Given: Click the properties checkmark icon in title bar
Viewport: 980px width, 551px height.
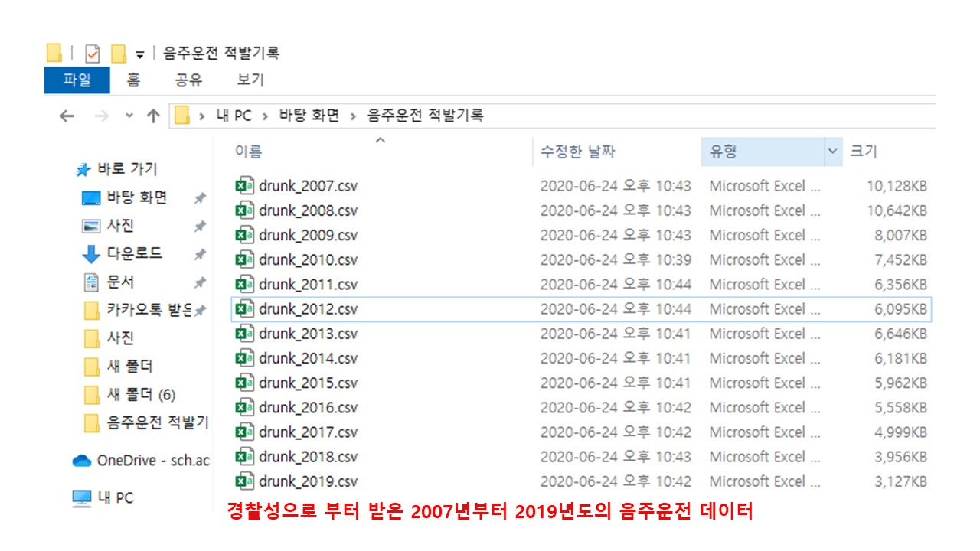Looking at the screenshot, I should coord(93,54).
